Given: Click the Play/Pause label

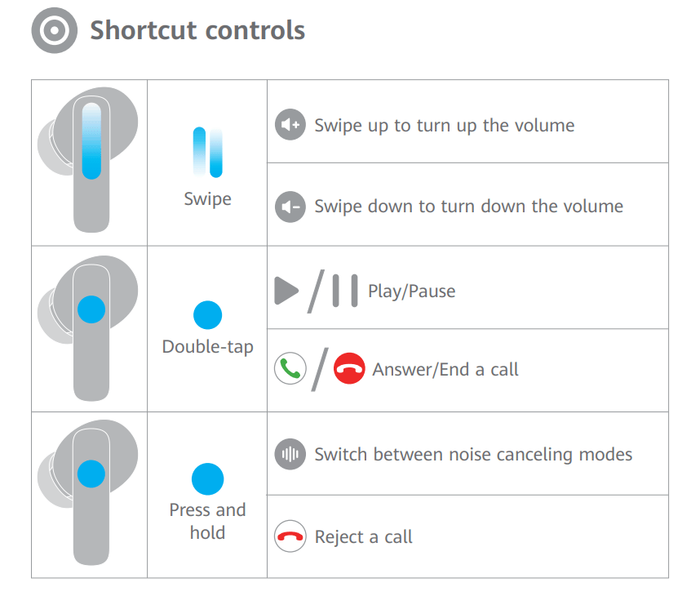Looking at the screenshot, I should (x=411, y=291).
